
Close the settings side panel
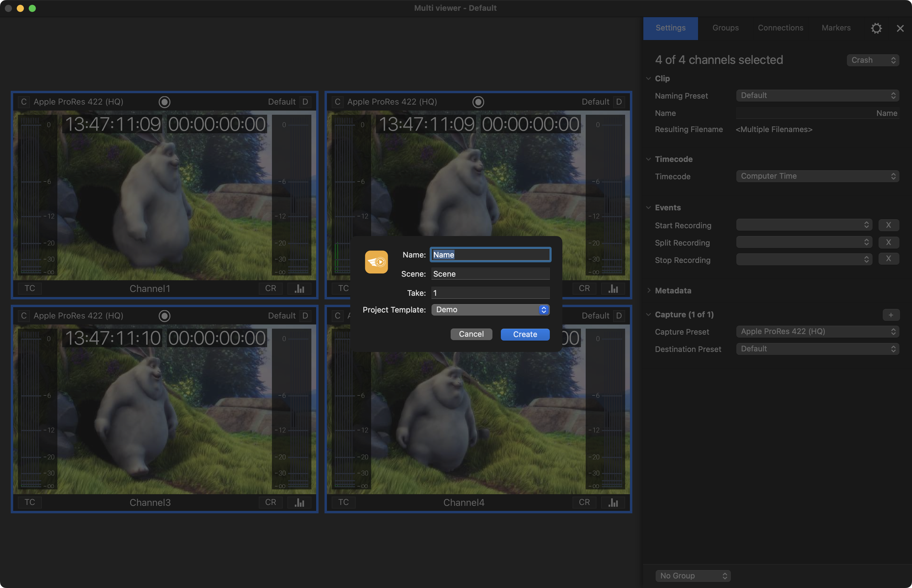(900, 28)
